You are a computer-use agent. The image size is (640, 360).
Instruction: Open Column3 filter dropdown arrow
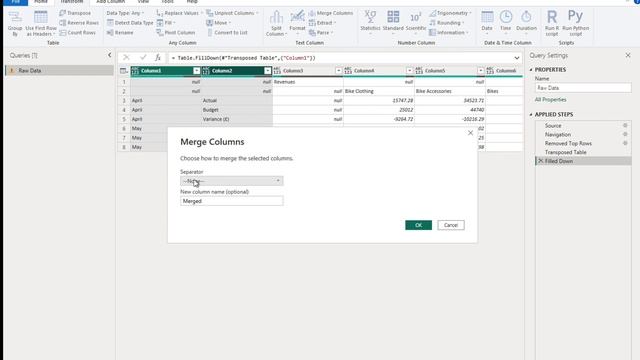click(x=338, y=71)
